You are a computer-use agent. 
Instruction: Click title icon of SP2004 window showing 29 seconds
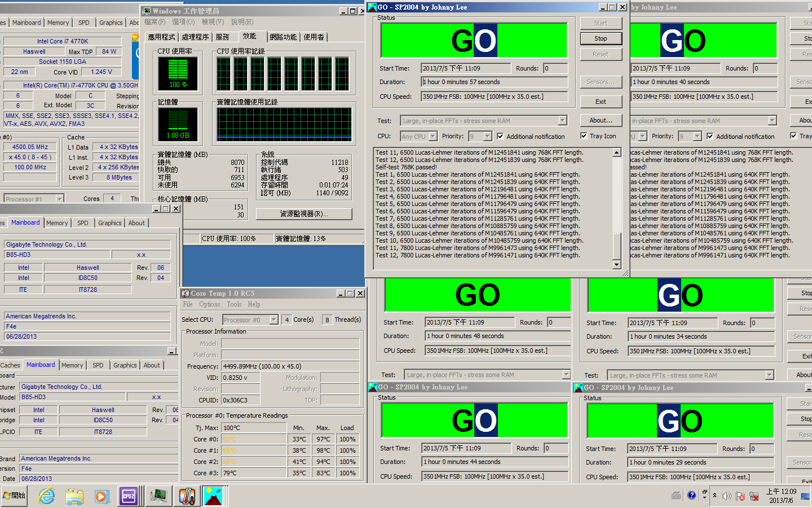[x=579, y=388]
